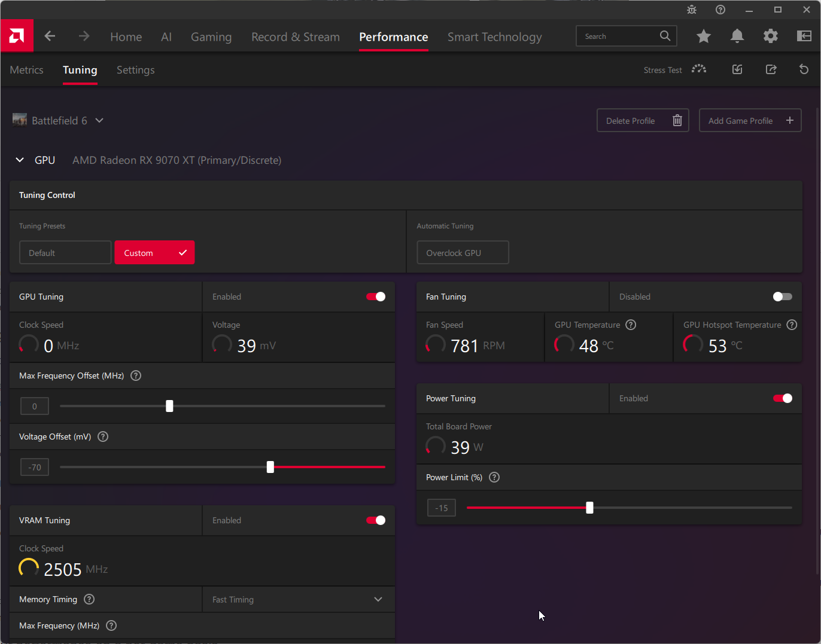Show help for GPU Temperature

click(631, 325)
